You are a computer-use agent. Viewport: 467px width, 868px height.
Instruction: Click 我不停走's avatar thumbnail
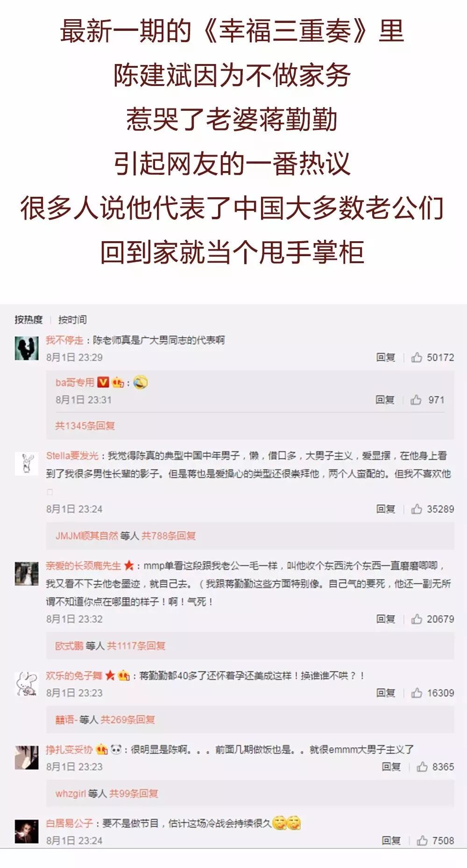point(27,348)
